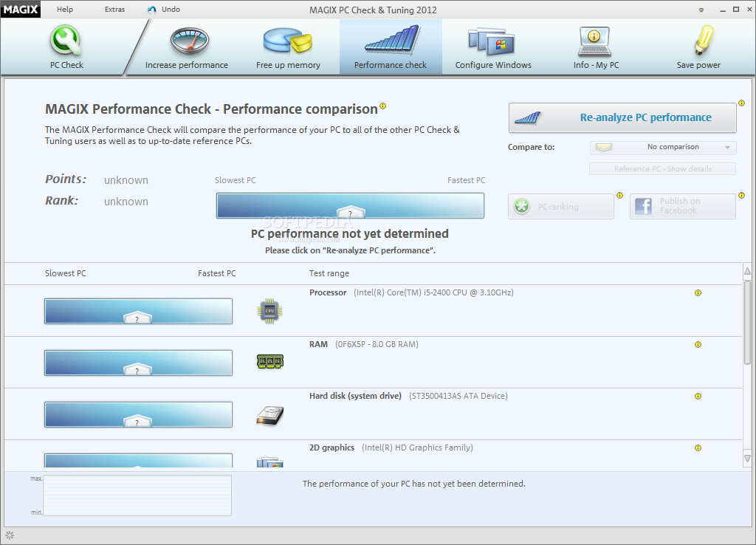This screenshot has height=545, width=756.
Task: Open the Extras menu
Action: [114, 9]
